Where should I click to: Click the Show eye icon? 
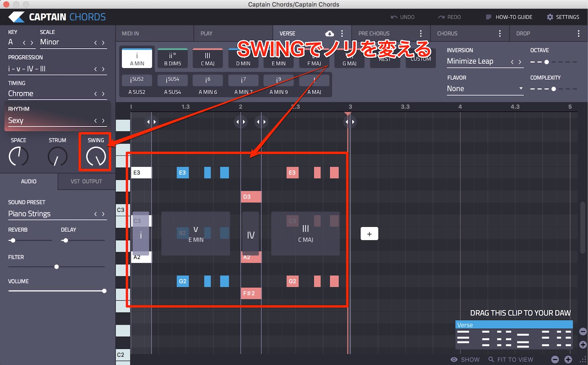[454, 359]
